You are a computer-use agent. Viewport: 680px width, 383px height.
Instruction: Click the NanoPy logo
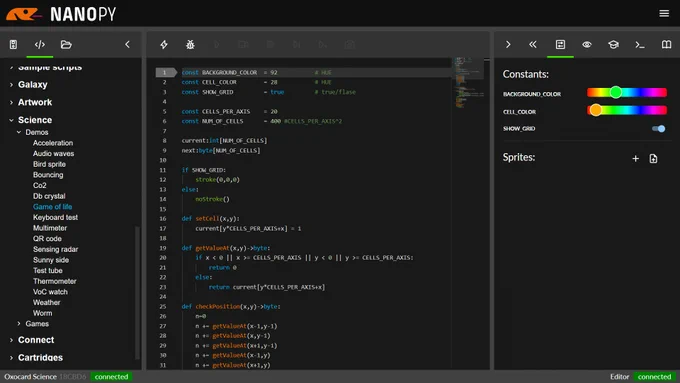click(61, 14)
